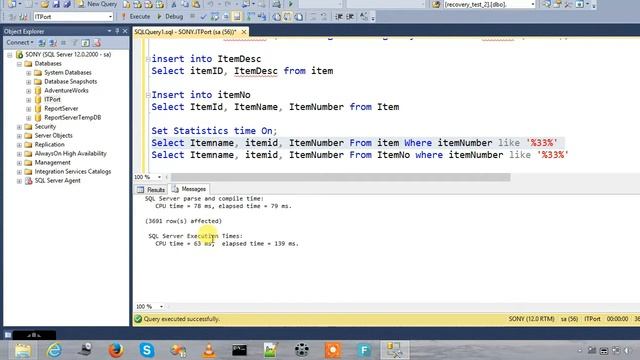This screenshot has height=360, width=640.
Task: Collapse the Insert into itemNo code block
Action: 148,95
